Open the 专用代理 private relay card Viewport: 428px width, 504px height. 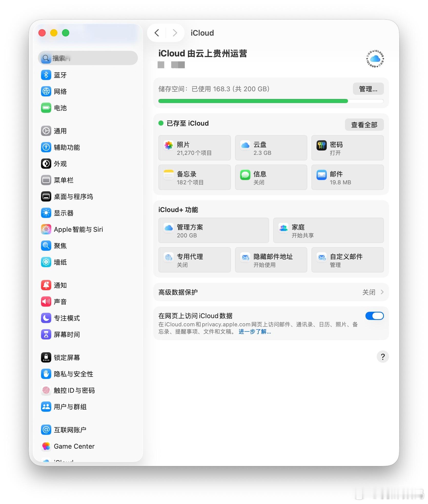coord(195,260)
